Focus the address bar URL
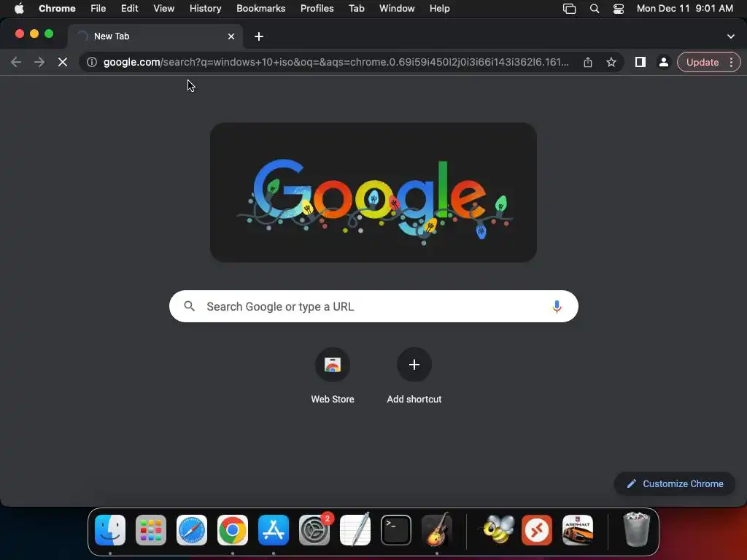 tap(336, 63)
